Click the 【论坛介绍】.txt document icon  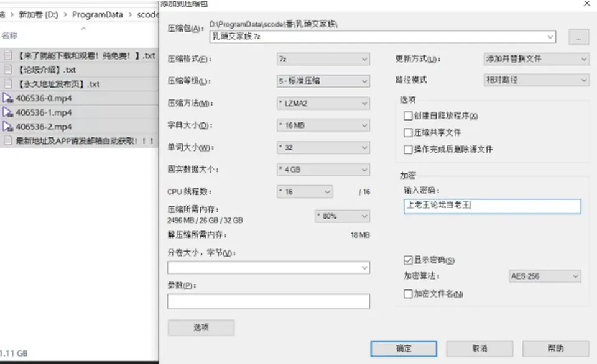[x=7, y=70]
